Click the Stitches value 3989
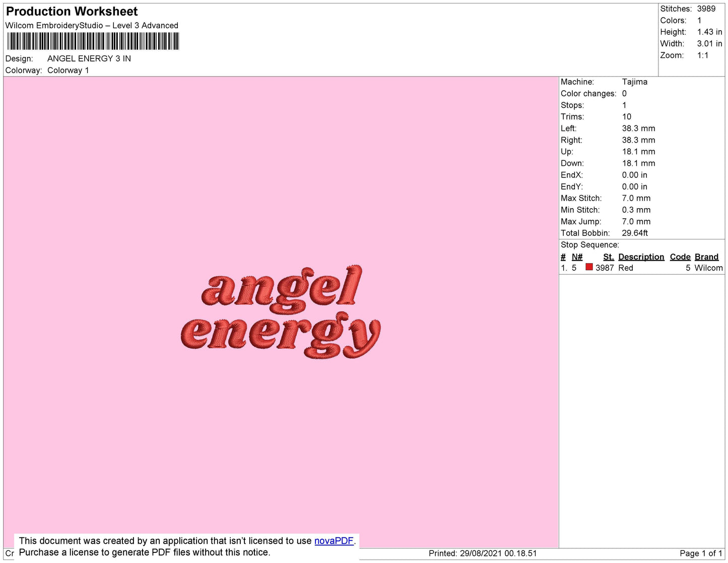This screenshot has width=728, height=563. coord(706,9)
